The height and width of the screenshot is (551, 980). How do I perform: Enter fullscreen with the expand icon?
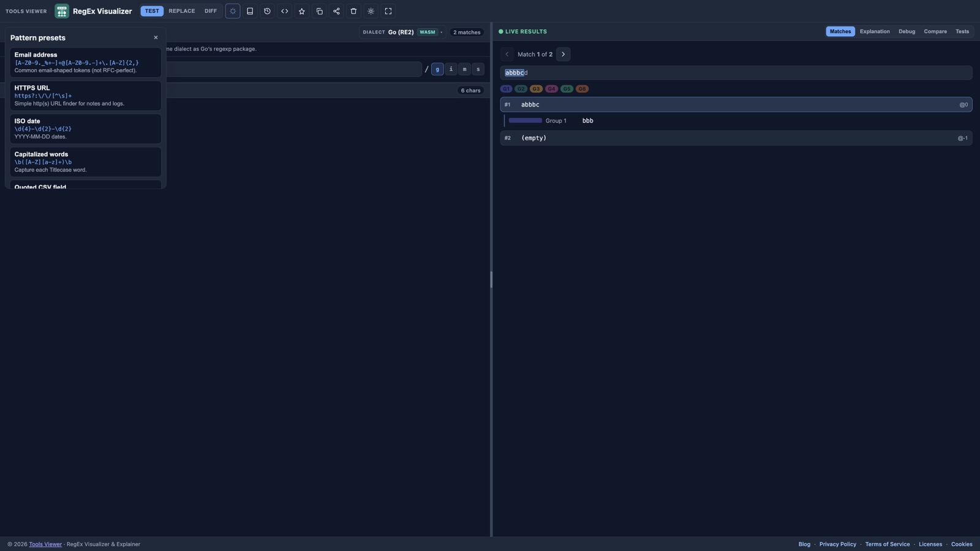[388, 11]
